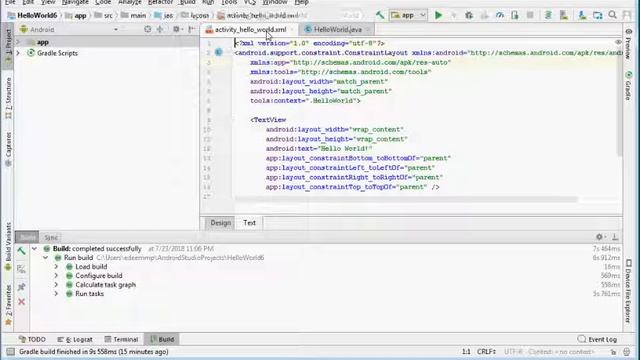Close Build output with red X

[x=21, y=302]
